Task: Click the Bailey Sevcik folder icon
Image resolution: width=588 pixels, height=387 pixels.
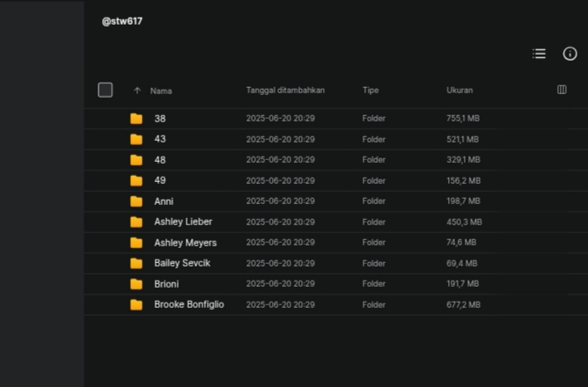Action: [136, 263]
